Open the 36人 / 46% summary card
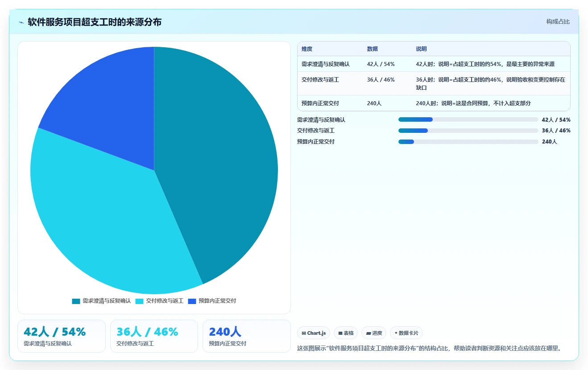Viewport: 588px width, 370px height. click(154, 336)
